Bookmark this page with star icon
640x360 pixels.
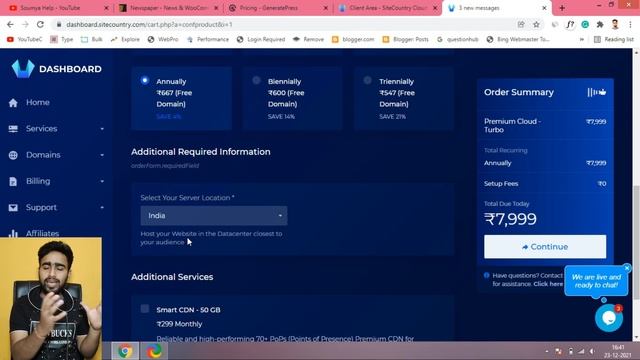536,24
